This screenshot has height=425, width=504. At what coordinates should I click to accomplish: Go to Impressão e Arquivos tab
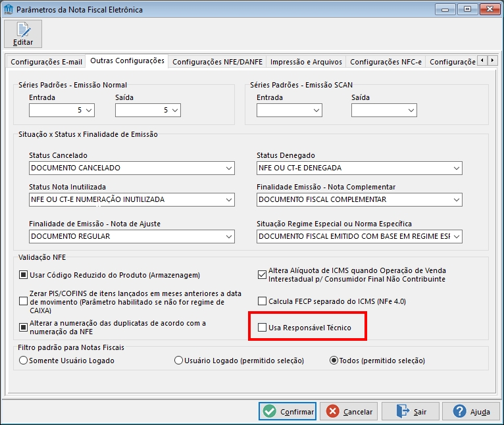pyautogui.click(x=306, y=62)
